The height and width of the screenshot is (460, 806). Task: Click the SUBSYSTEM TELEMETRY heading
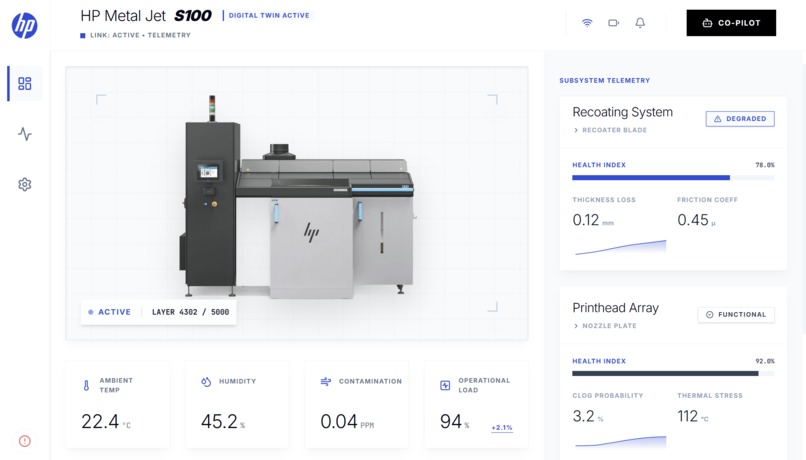(x=604, y=80)
